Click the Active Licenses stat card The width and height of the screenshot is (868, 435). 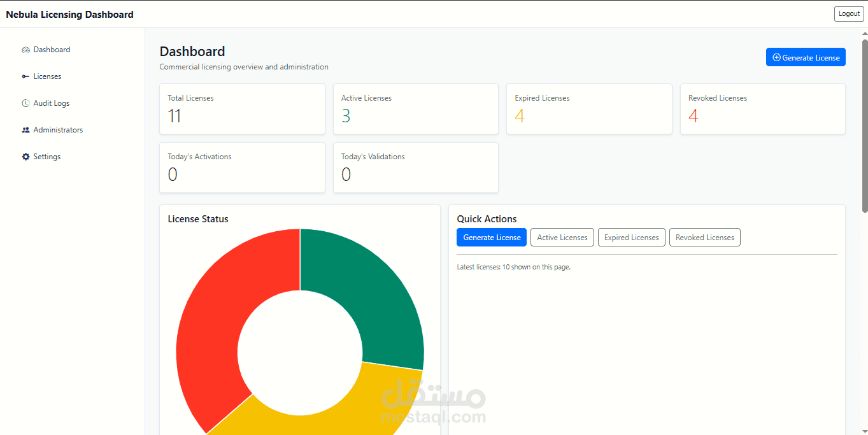point(416,109)
